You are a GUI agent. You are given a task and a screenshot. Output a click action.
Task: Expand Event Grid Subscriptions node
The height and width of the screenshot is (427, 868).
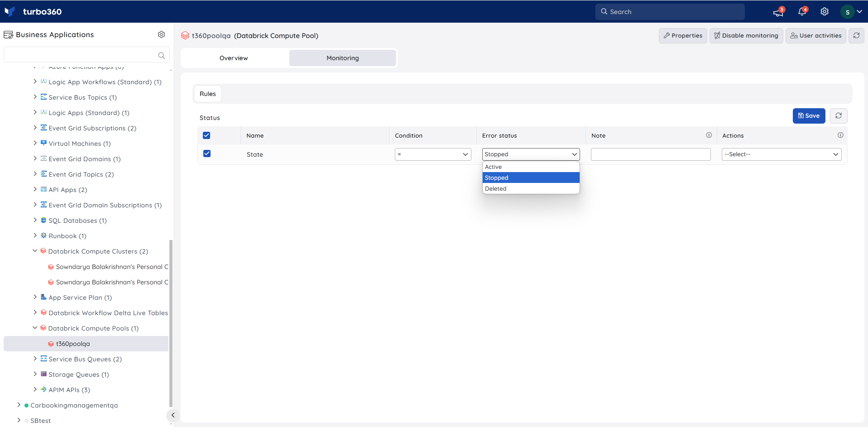pyautogui.click(x=35, y=128)
